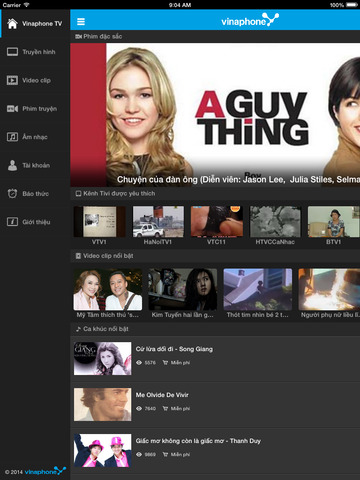Play the Kim Tuyến hai lần clip thumbnail
The image size is (360, 480).
pos(183,289)
